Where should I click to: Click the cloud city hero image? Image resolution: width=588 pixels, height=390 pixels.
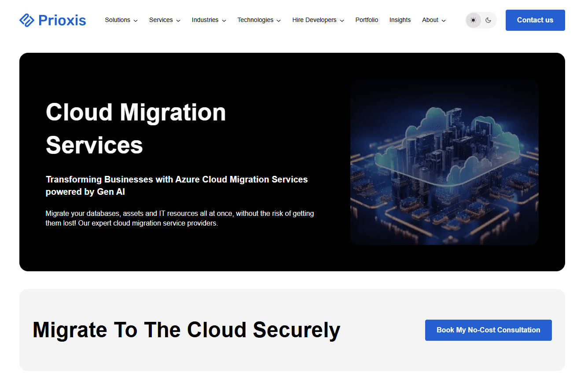[x=444, y=162]
